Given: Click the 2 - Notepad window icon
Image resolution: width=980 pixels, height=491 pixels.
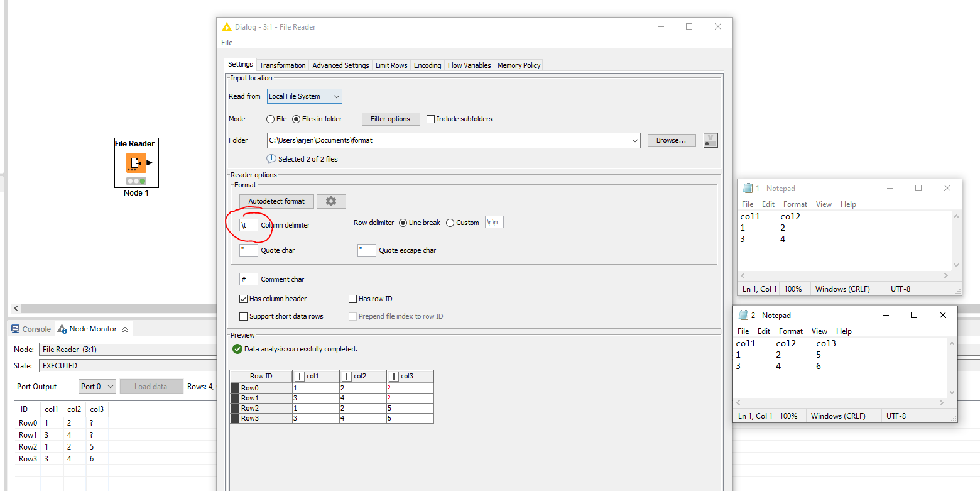Looking at the screenshot, I should [743, 315].
